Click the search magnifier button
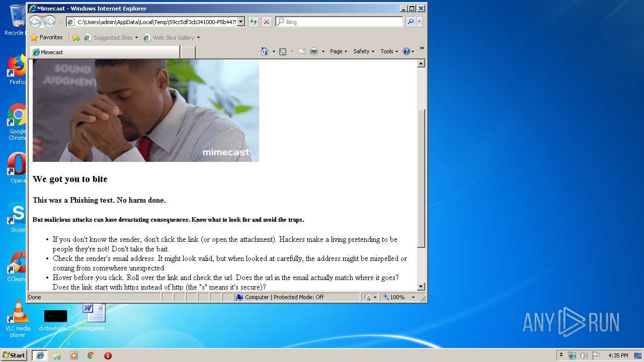 click(x=411, y=22)
